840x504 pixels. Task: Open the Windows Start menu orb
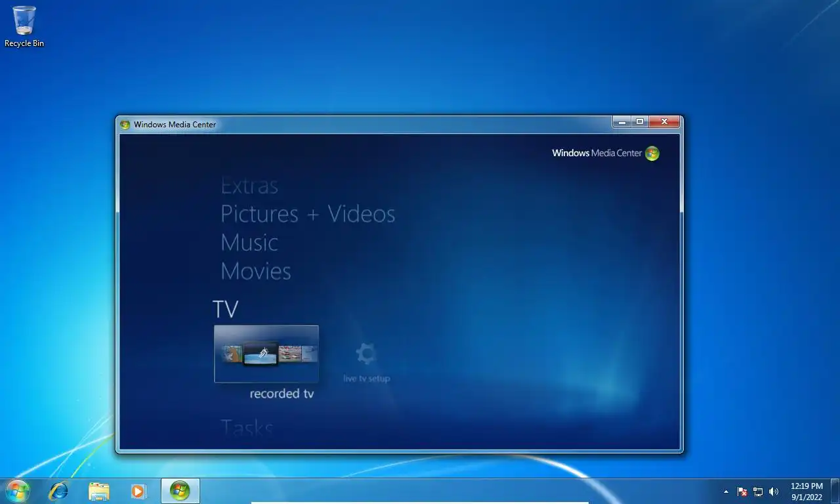click(x=18, y=491)
